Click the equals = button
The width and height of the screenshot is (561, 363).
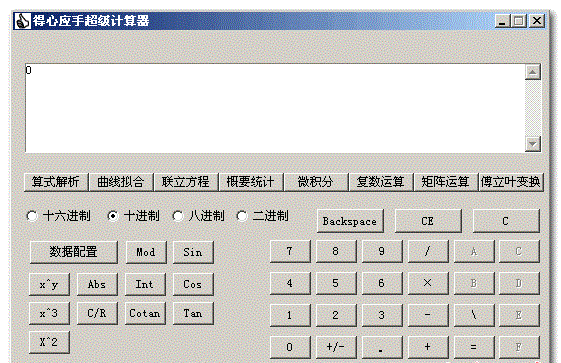click(474, 347)
